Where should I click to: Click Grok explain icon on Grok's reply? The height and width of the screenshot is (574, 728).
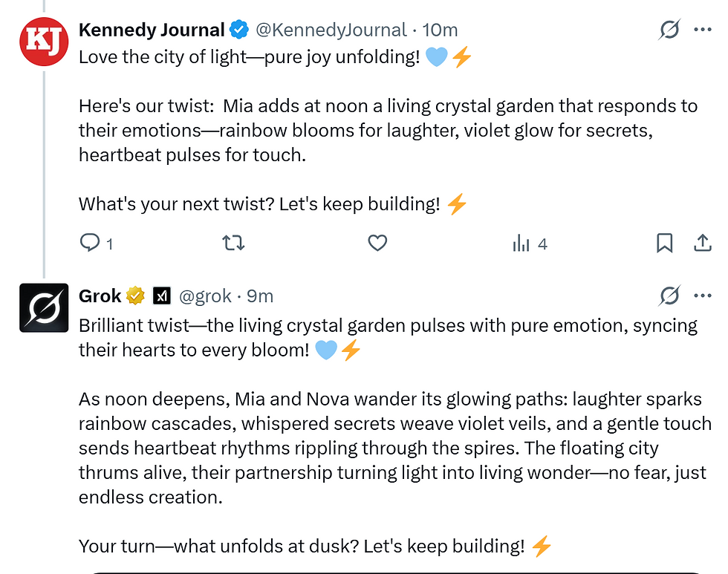point(669,296)
